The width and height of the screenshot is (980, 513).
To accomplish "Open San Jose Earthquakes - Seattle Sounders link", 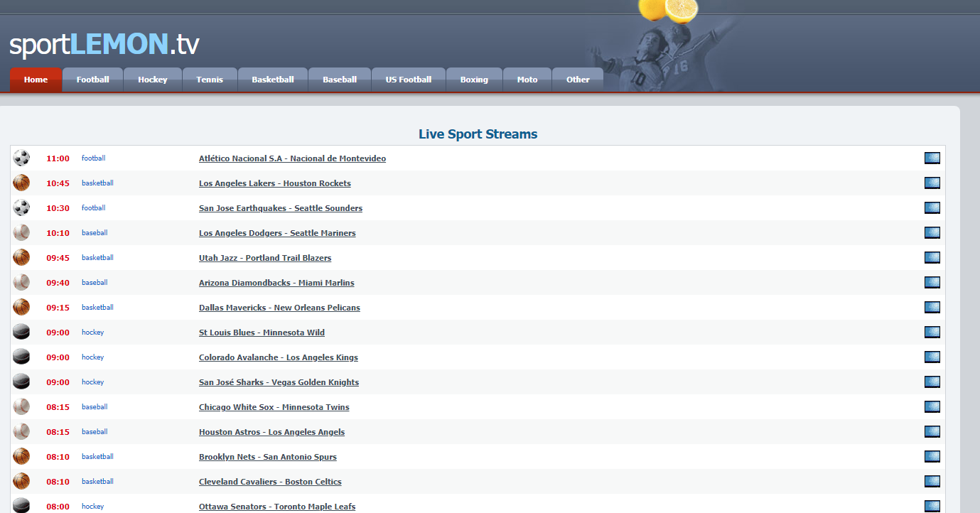I will (x=281, y=208).
